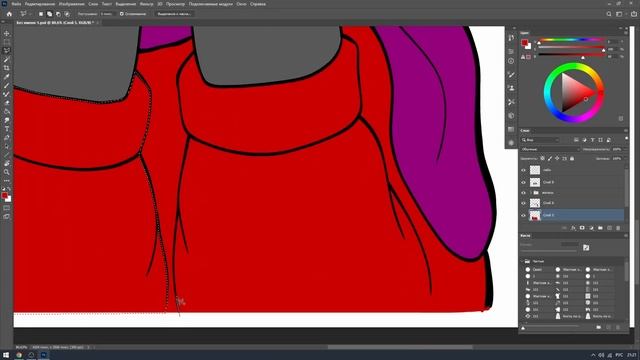Viewport: 640px width, 360px height.
Task: Hide the topmost layer via eye icon
Action: 523,170
